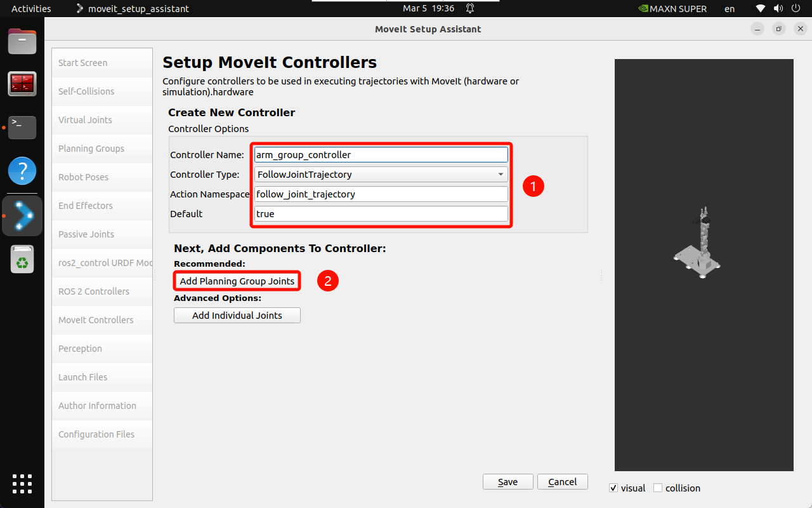Toggle the visual checkbox
This screenshot has width=812, height=508.
click(613, 488)
